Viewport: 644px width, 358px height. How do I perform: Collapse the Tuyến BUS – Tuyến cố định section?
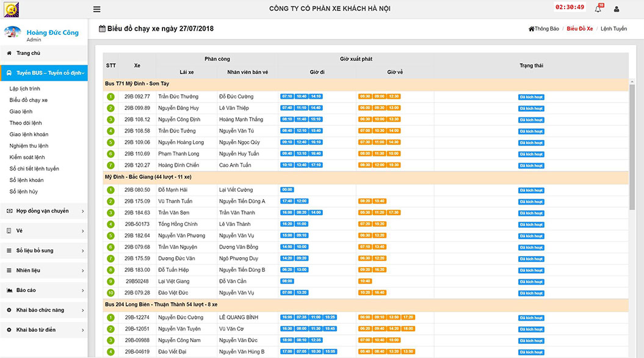click(x=83, y=73)
